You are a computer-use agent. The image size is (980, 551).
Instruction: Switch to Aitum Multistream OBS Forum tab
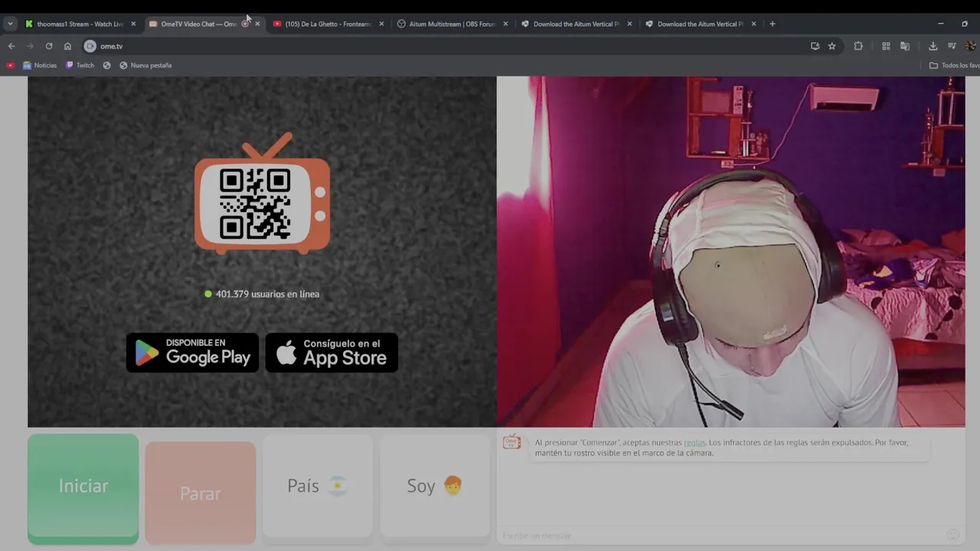click(452, 24)
